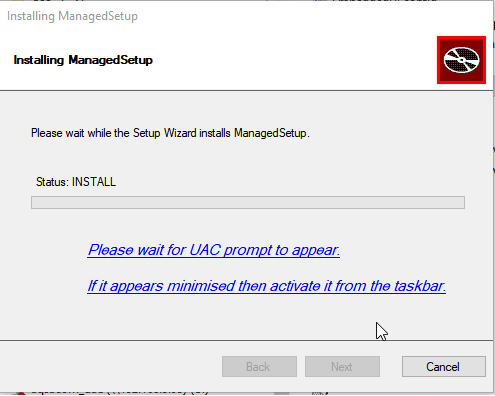Click the bold 'Installing ManagedSetup' heading
The height and width of the screenshot is (396, 495).
83,60
